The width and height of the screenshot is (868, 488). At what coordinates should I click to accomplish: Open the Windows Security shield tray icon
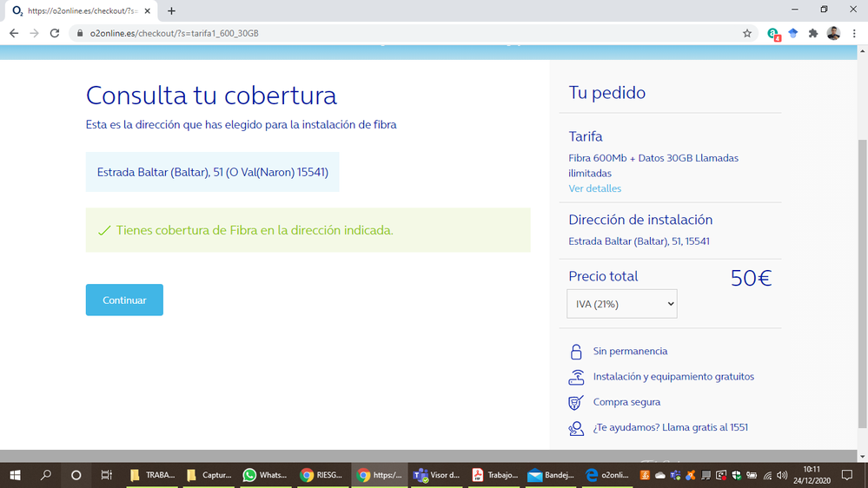[x=736, y=475]
